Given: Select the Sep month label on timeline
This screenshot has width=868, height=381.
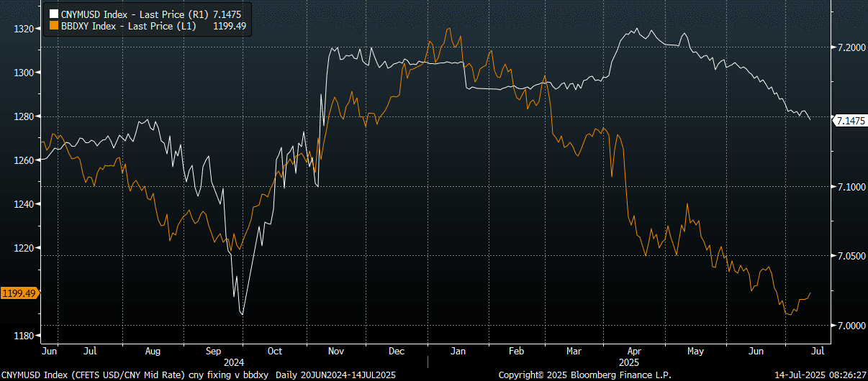Looking at the screenshot, I should [214, 351].
